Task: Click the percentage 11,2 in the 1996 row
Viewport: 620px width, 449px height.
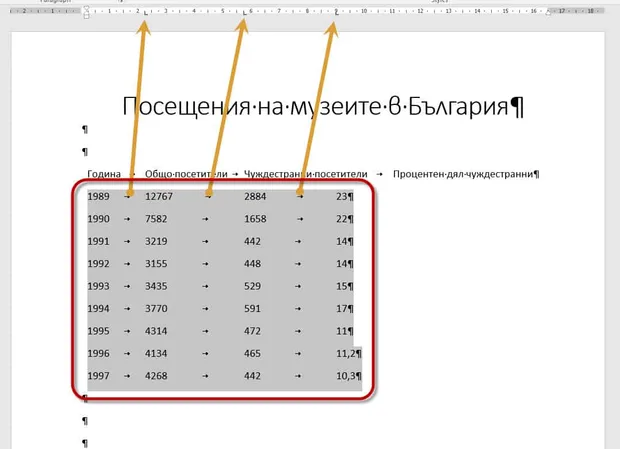Action: click(x=346, y=353)
